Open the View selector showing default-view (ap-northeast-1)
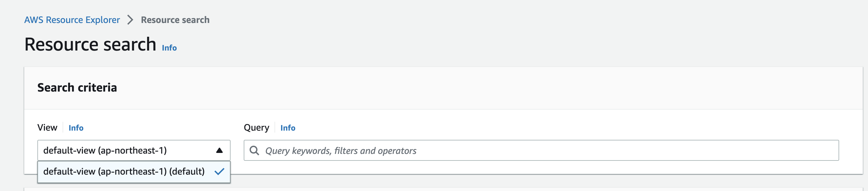868x191 pixels. tap(134, 151)
